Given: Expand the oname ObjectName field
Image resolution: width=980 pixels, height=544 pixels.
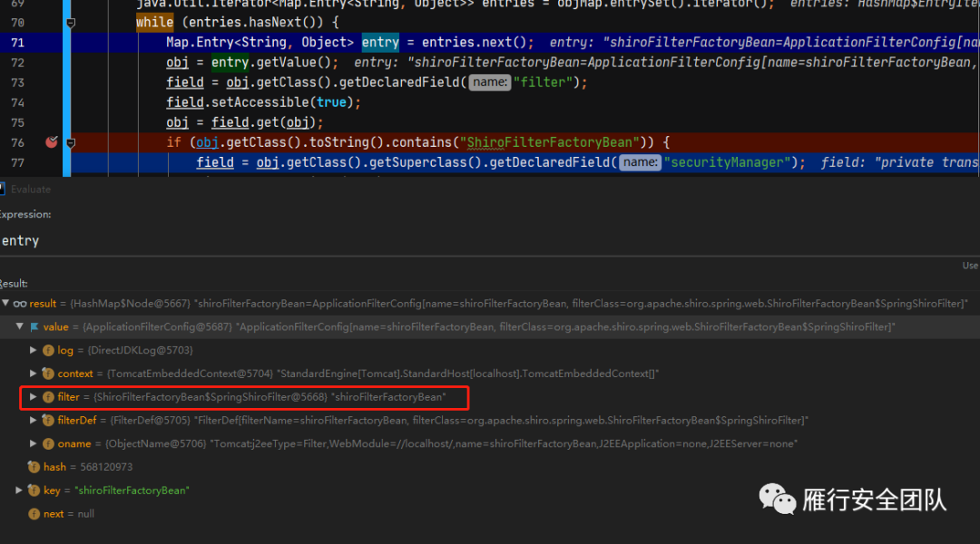Looking at the screenshot, I should point(34,443).
